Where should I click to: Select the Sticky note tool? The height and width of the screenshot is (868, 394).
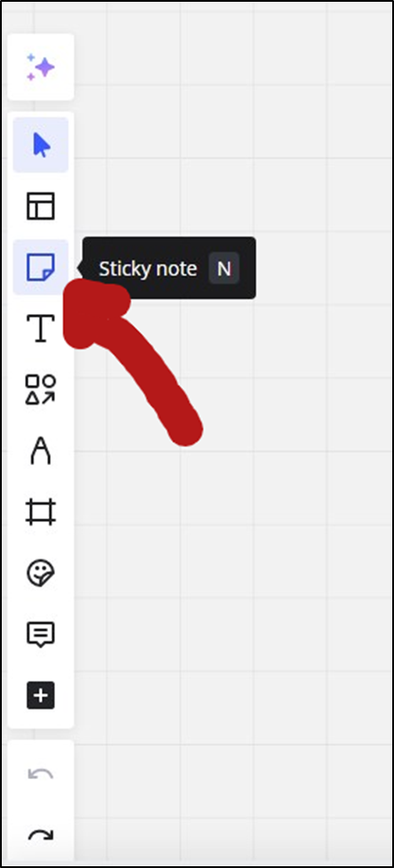pos(41,268)
